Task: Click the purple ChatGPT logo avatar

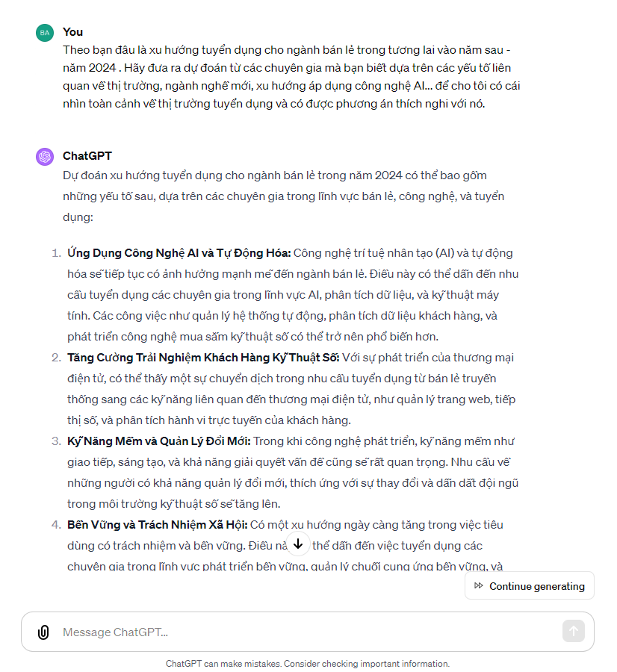Action: [45, 157]
